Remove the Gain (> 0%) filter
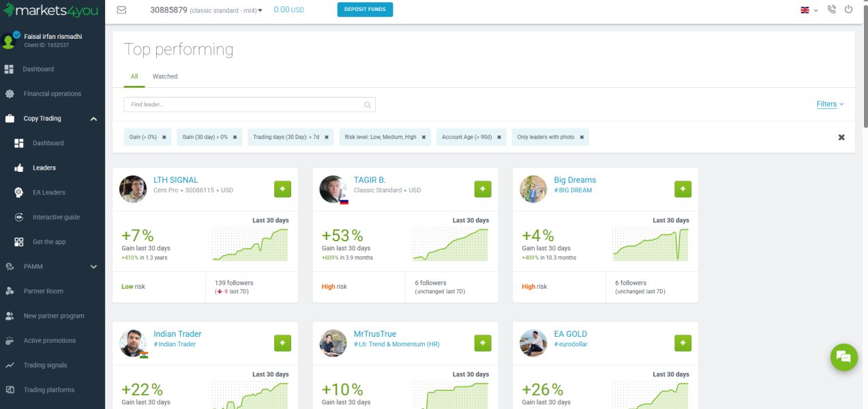Viewport: 868px width, 409px height. (x=164, y=137)
